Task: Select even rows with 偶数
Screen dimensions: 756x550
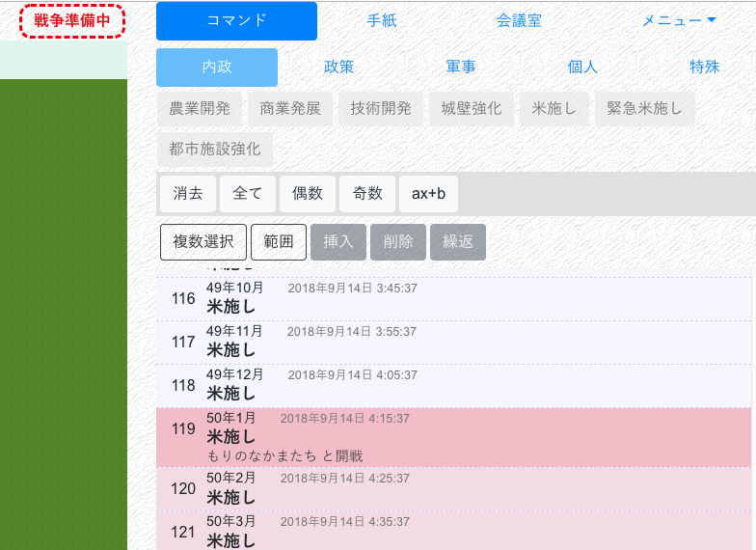Action: [308, 194]
